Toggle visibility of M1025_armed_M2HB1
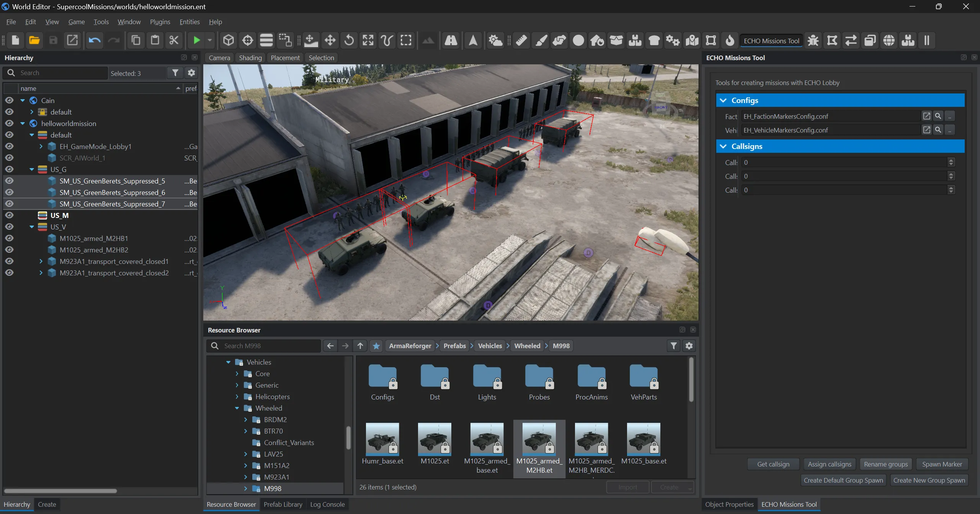Image resolution: width=980 pixels, height=514 pixels. 9,238
